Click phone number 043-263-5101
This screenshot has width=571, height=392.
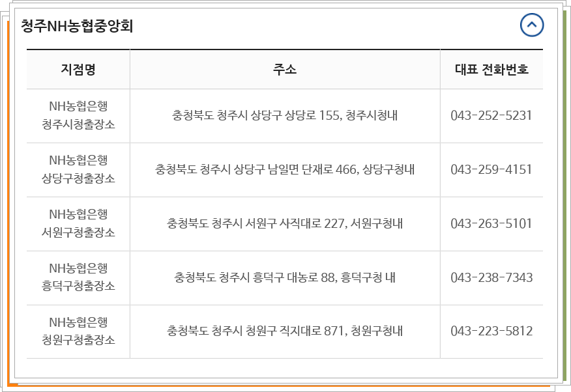pos(491,223)
